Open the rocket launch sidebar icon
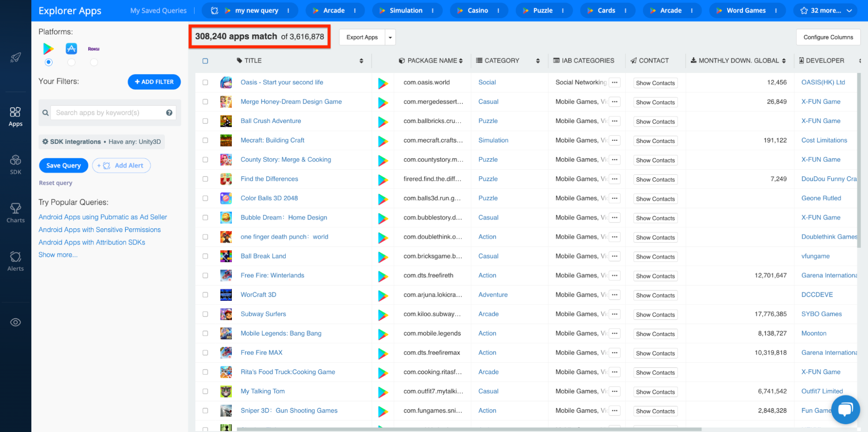Image resolution: width=868 pixels, height=432 pixels. click(16, 57)
